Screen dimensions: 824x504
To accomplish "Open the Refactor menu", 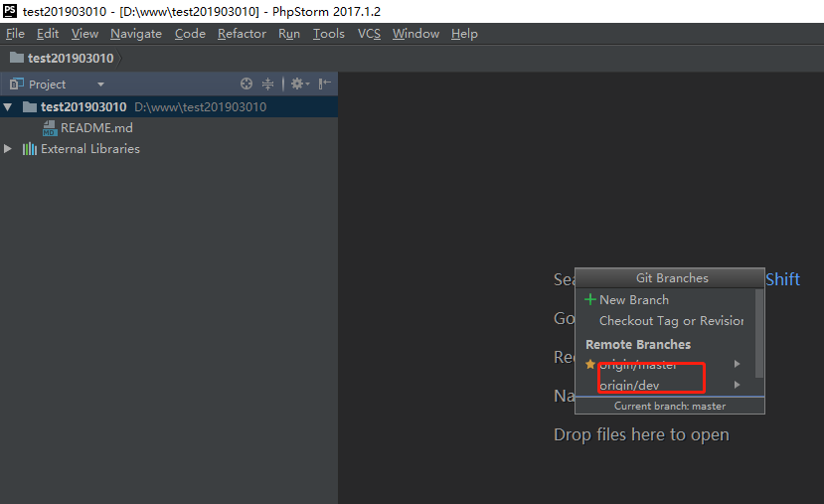I will [x=242, y=34].
